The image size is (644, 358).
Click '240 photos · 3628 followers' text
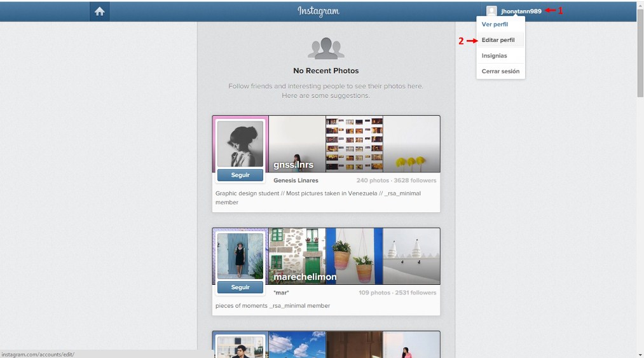396,181
